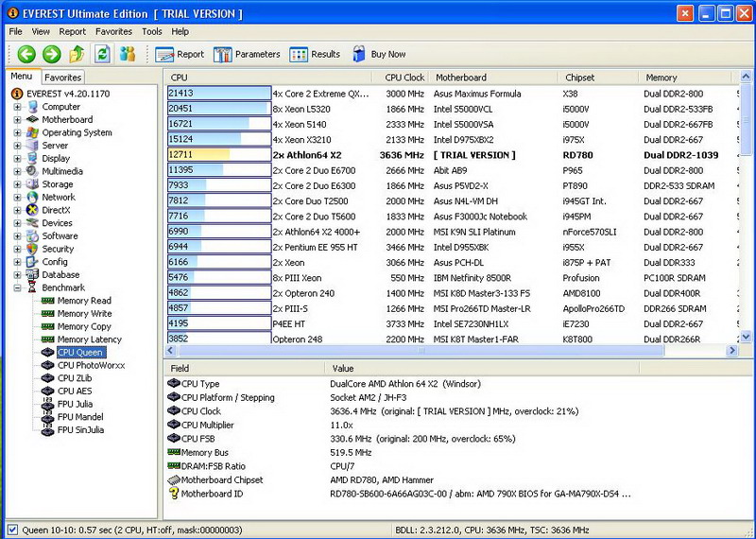Viewport: 756px width, 539px height.
Task: Switch to the Favorites tab
Action: 63,78
